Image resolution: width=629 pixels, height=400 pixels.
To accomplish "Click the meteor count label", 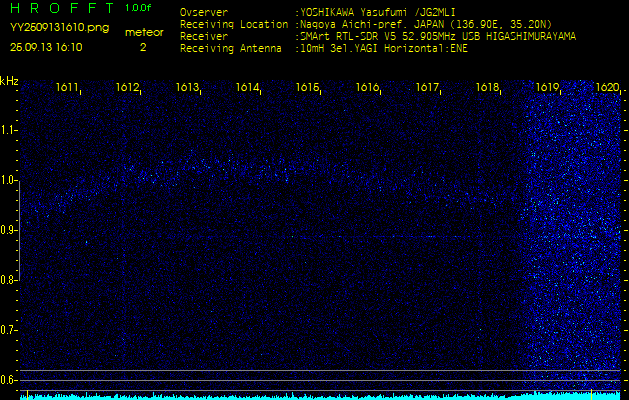I will 143,32.
